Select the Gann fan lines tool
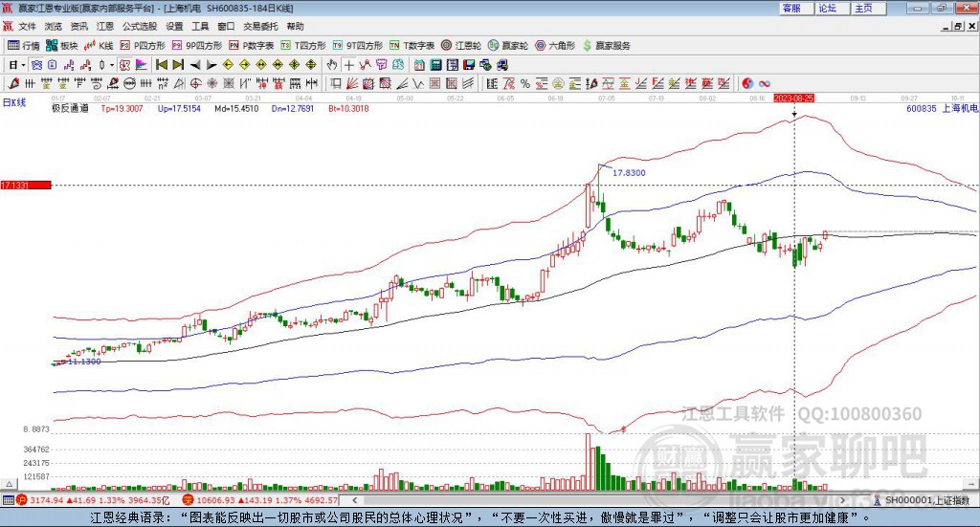The image size is (980, 527). tap(352, 83)
